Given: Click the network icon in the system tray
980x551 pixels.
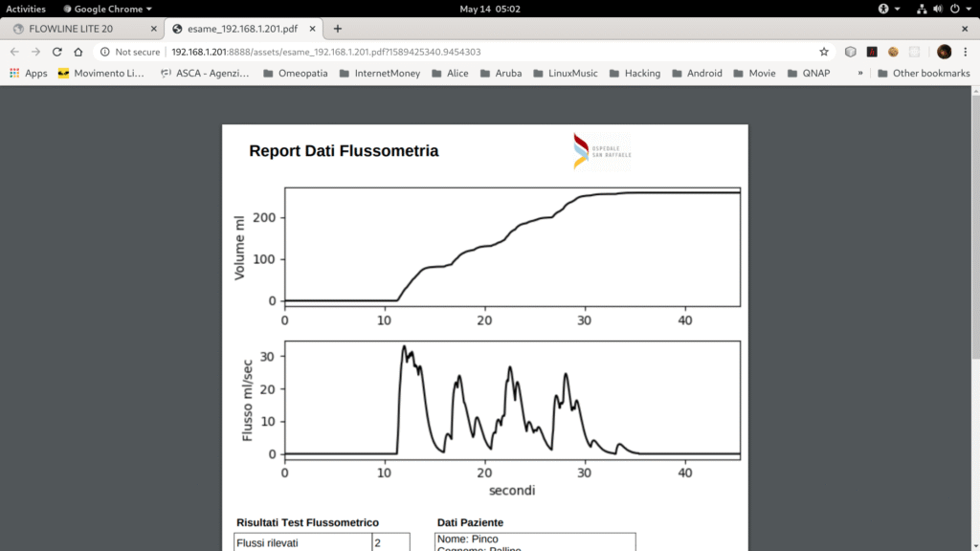Looking at the screenshot, I should [923, 9].
